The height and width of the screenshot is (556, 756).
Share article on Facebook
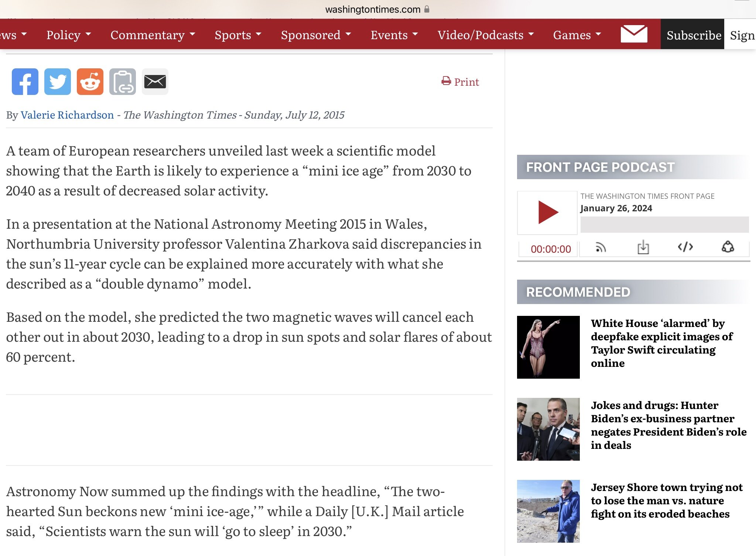click(25, 82)
